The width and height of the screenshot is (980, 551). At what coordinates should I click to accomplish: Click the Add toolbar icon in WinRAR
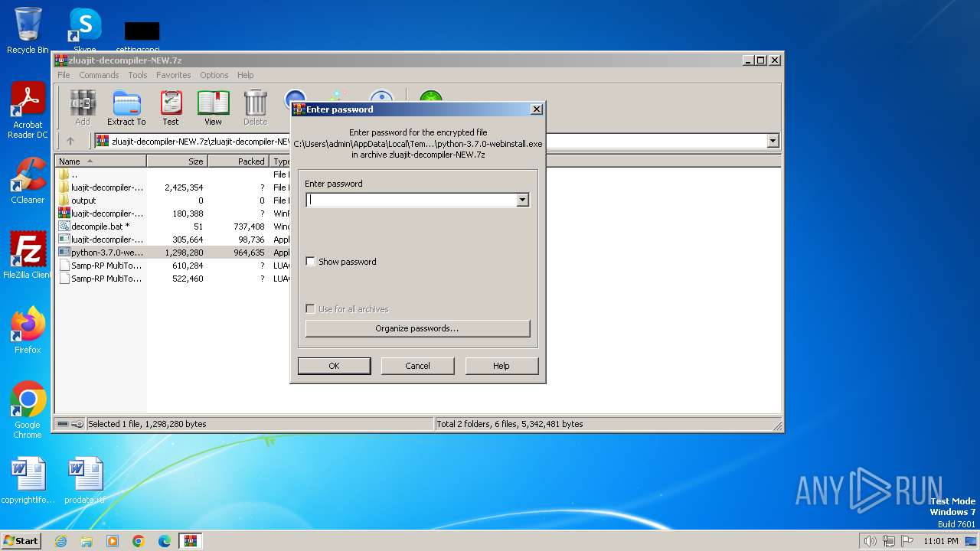click(82, 108)
